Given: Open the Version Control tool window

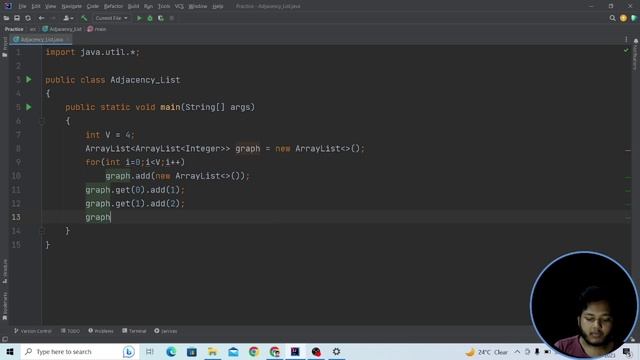Looking at the screenshot, I should pos(33,331).
